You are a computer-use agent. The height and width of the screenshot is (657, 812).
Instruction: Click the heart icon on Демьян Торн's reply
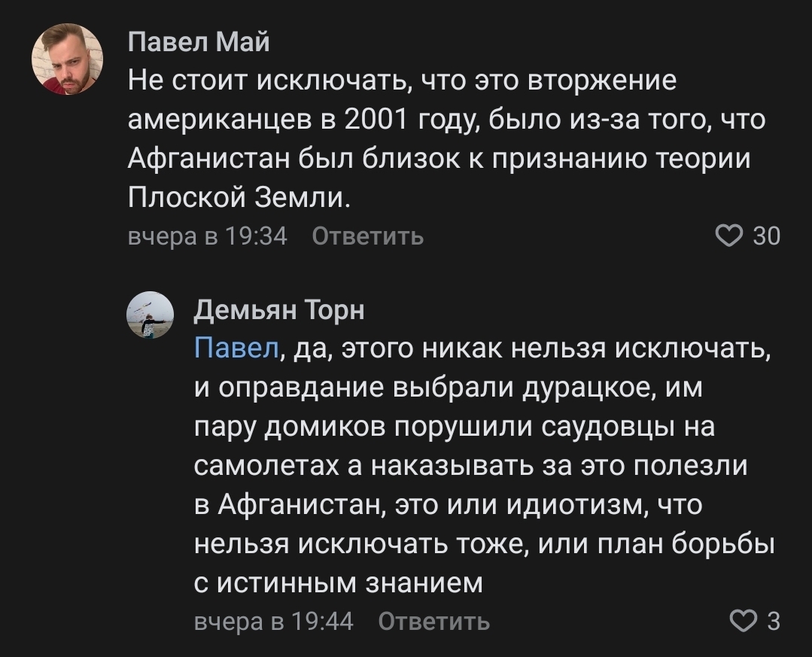click(744, 622)
